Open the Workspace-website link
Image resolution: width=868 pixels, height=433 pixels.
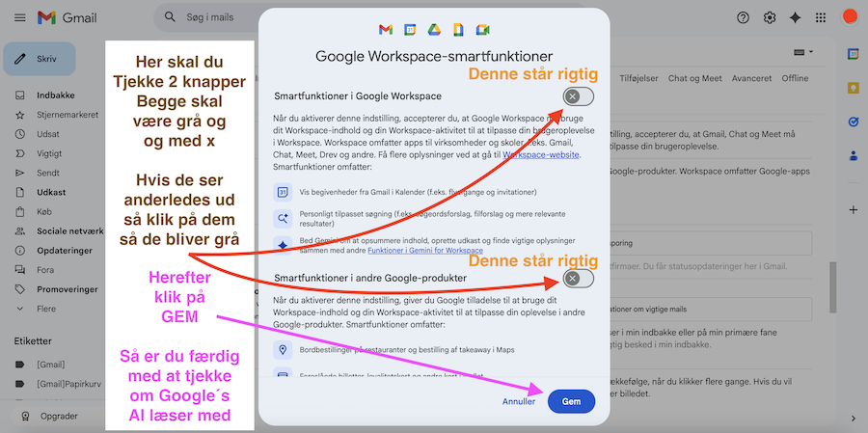pyautogui.click(x=540, y=154)
